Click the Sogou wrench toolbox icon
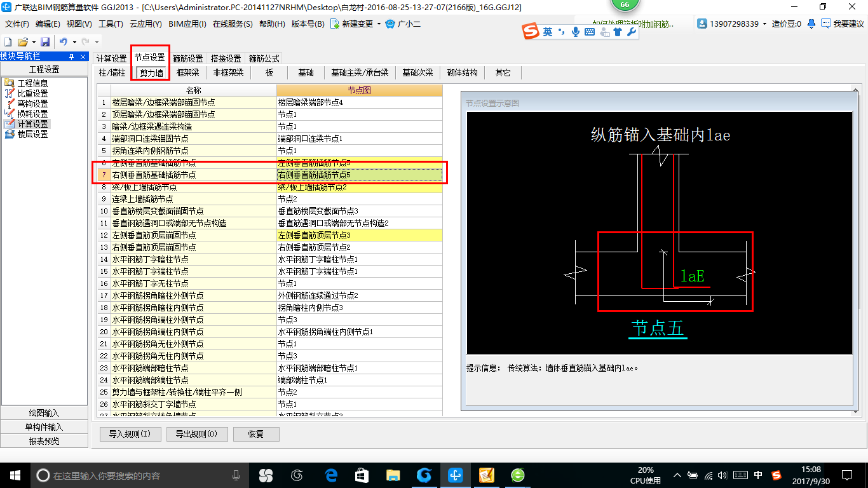 tap(631, 32)
